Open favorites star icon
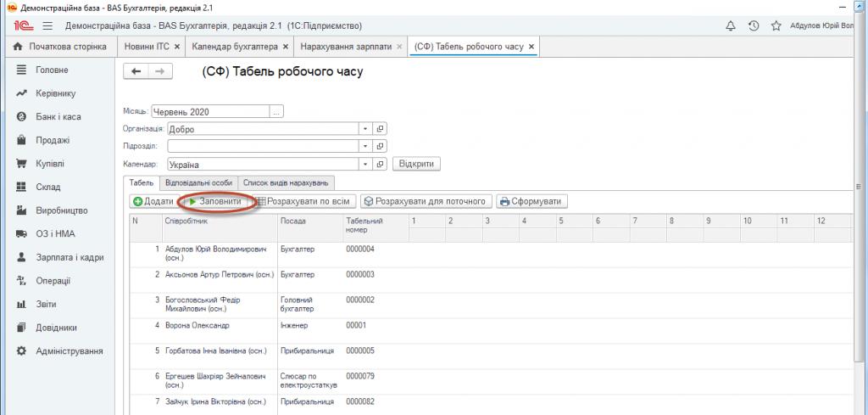The height and width of the screenshot is (415, 868). coord(776,26)
